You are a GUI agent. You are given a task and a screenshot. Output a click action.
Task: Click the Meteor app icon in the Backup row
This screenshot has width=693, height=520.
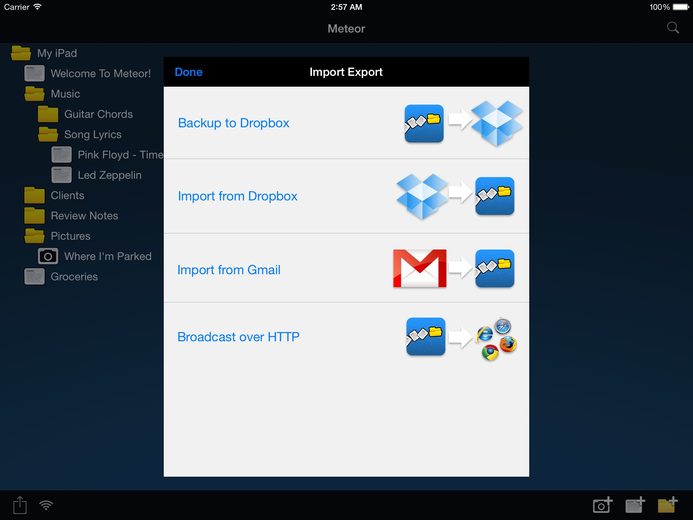(x=424, y=123)
